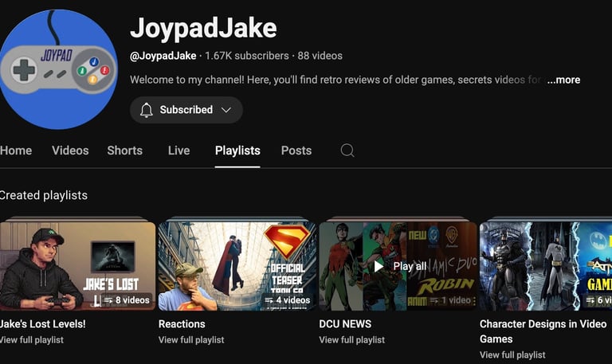
Task: Click the 1.67K subscribers text
Action: click(x=247, y=56)
